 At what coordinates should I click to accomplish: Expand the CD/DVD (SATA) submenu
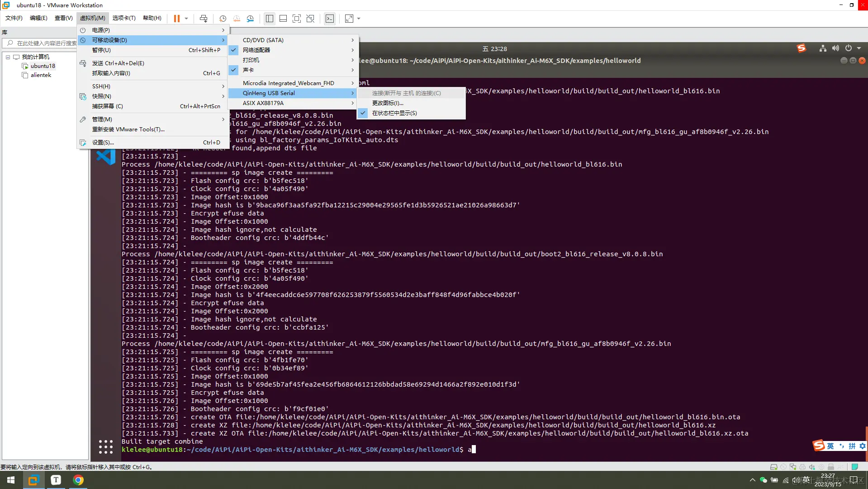(293, 40)
